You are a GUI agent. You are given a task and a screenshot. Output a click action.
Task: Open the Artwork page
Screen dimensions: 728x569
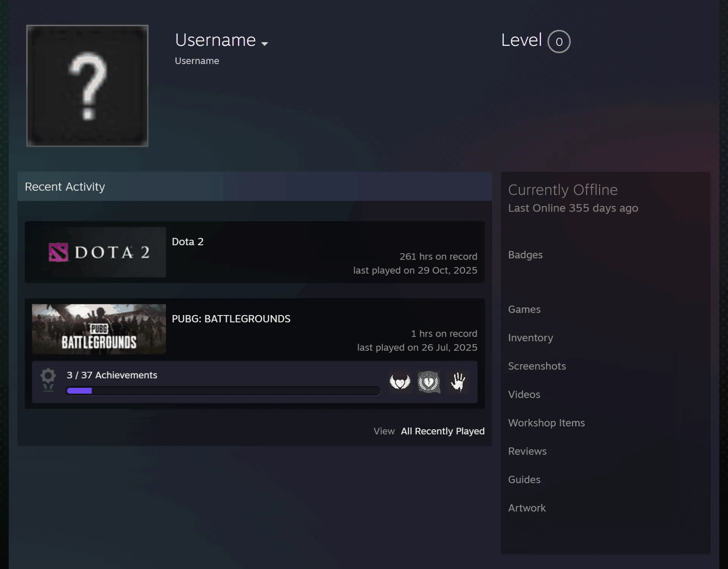pyautogui.click(x=527, y=508)
